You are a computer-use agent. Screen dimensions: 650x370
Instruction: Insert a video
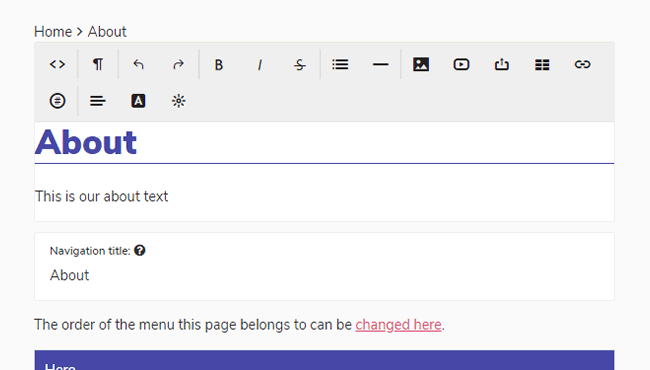[x=461, y=64]
